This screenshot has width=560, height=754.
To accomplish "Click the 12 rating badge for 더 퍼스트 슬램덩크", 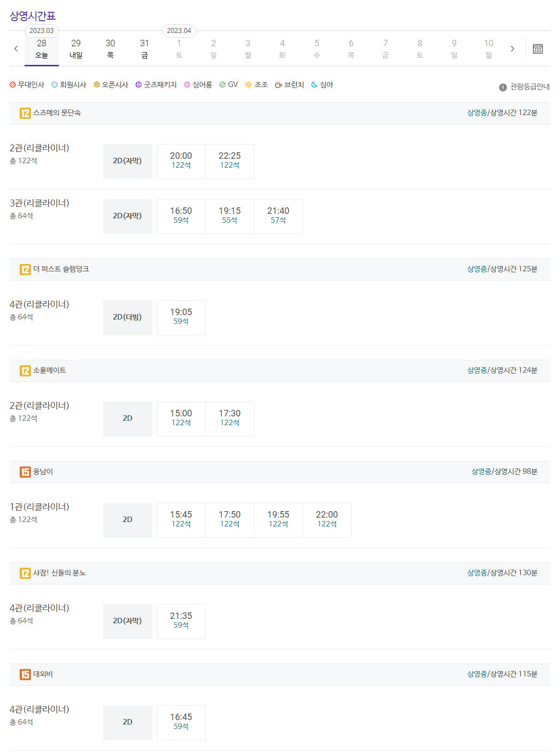I will tap(25, 269).
